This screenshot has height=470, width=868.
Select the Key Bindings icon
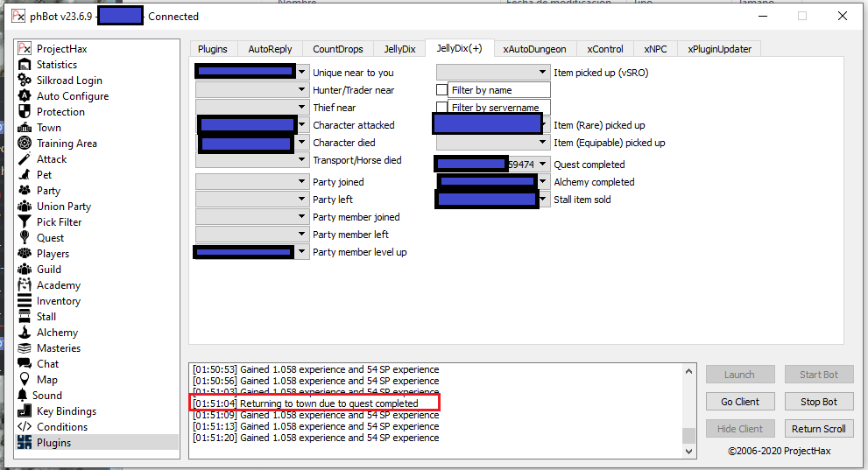tap(25, 411)
